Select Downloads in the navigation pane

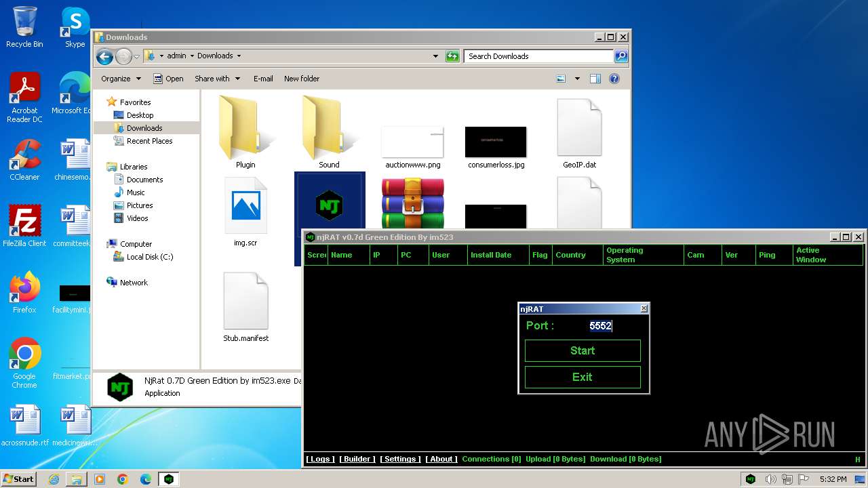(x=144, y=128)
